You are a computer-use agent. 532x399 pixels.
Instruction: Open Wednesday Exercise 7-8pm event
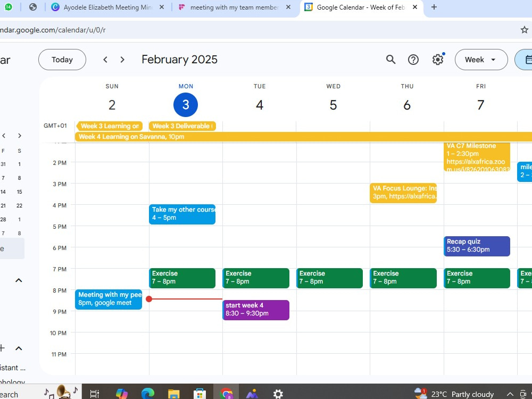pos(329,278)
